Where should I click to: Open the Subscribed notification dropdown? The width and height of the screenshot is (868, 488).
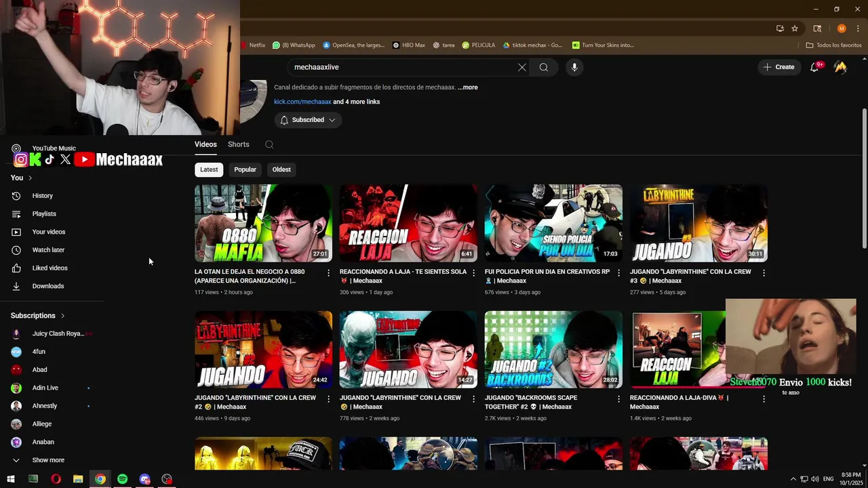point(308,120)
